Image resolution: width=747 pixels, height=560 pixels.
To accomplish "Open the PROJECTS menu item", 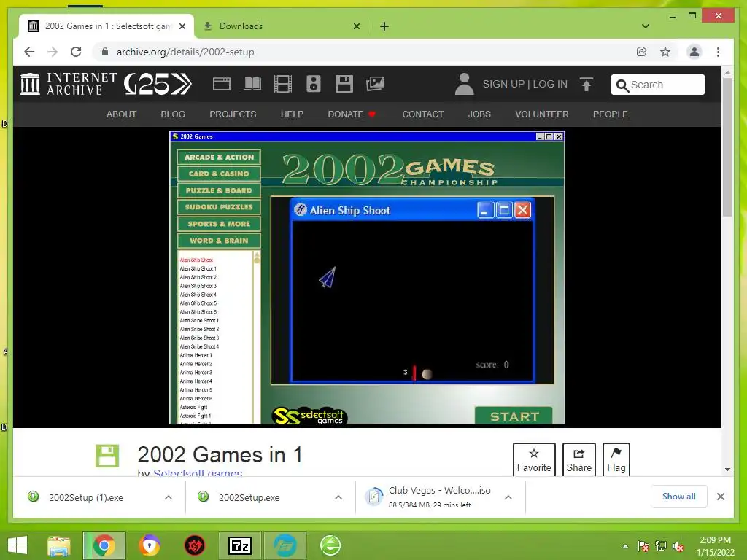I will click(233, 114).
